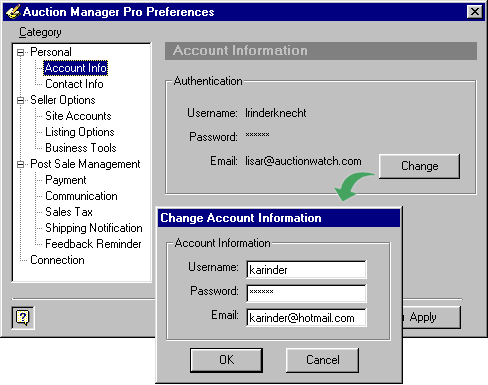Click the Change button in Authentication
The image size is (488, 385).
[419, 166]
